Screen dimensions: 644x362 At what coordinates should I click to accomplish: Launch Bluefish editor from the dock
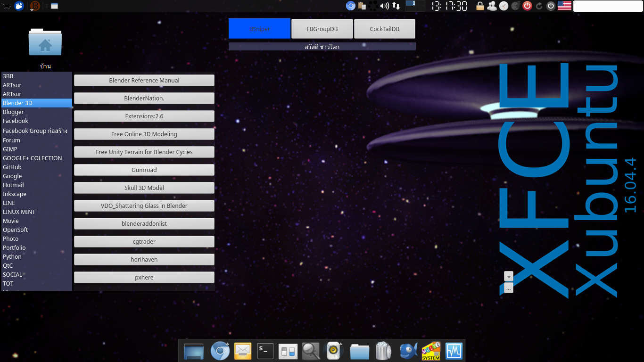[x=408, y=351]
